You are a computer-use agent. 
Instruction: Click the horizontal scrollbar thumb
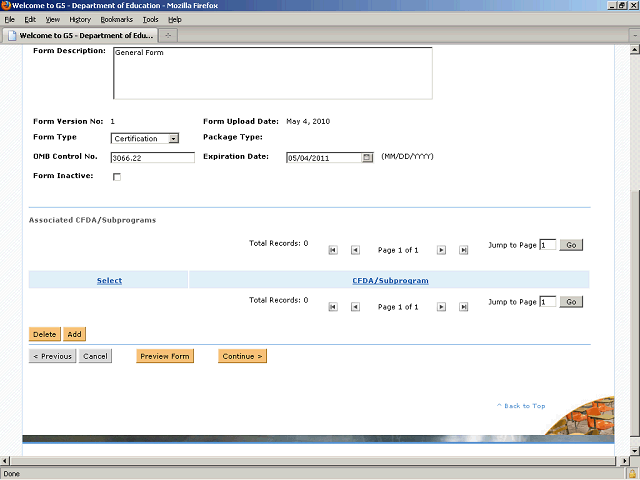(x=313, y=461)
